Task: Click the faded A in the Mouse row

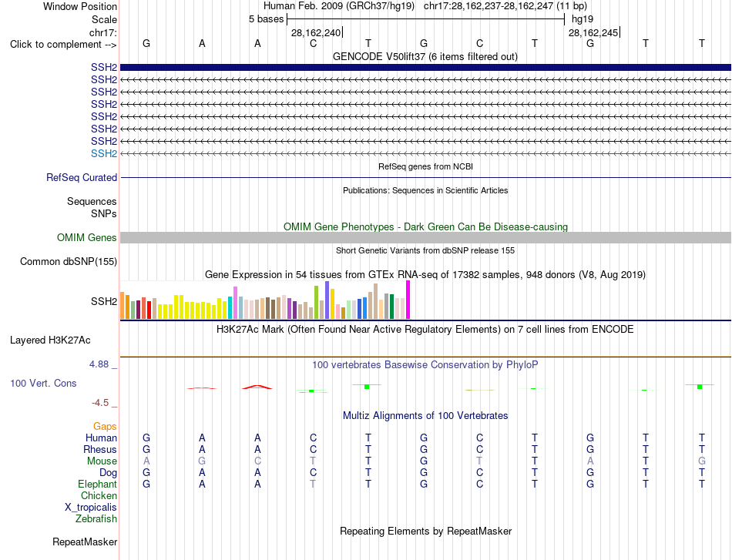Action: (x=146, y=461)
